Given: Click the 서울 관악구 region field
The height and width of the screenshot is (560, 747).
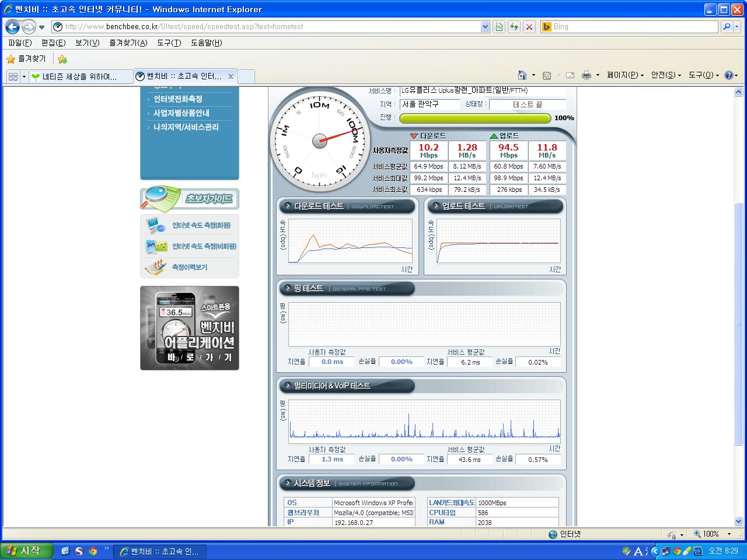Looking at the screenshot, I should pos(430,104).
